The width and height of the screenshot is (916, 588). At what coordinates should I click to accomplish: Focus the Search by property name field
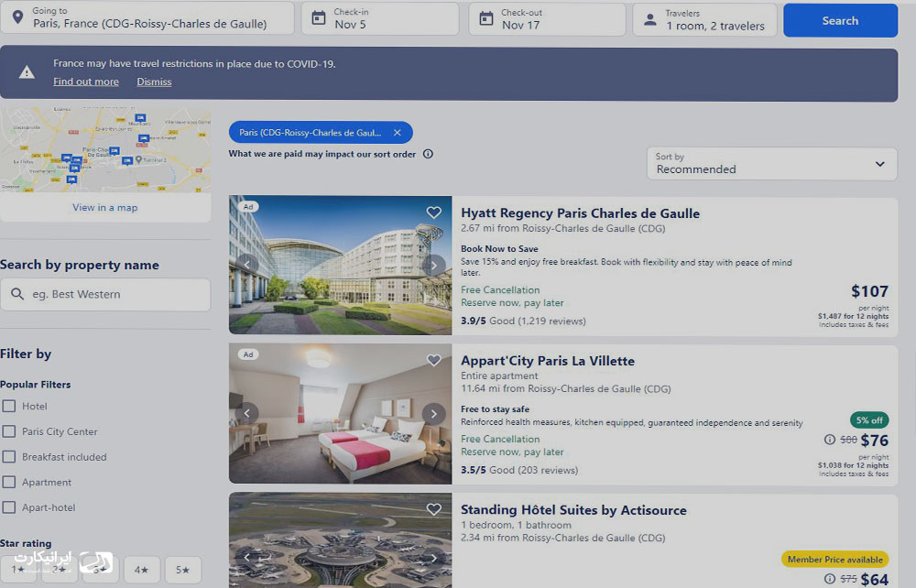[x=105, y=294]
